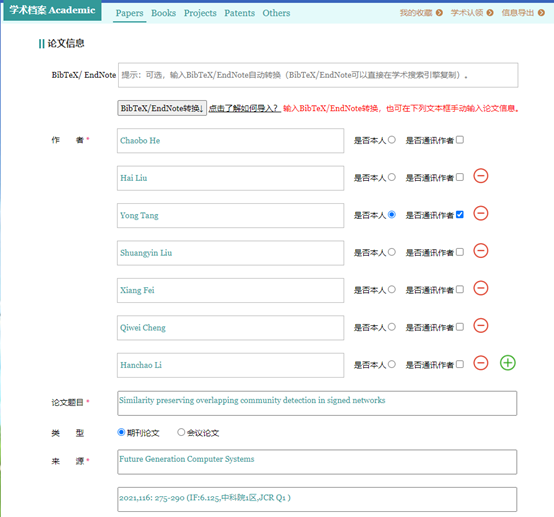This screenshot has height=517, width=554.
Task: Delete the Shuangyin Liu author row
Action: click(481, 251)
